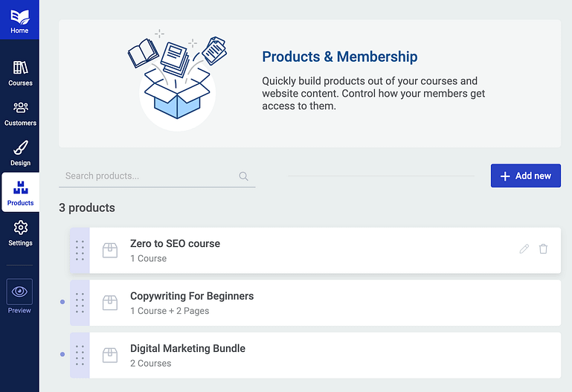Open the Home logo in sidebar
Image resolution: width=572 pixels, height=392 pixels.
[x=19, y=19]
